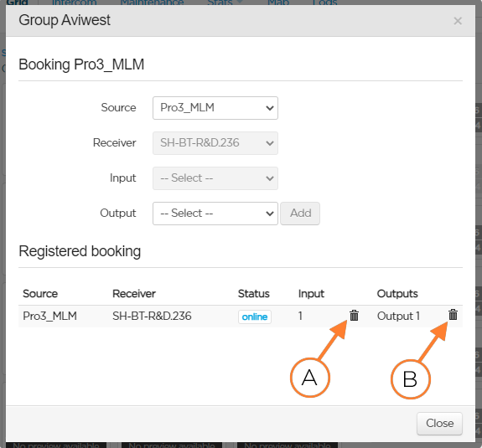The width and height of the screenshot is (482, 448).
Task: Open the Input select dropdown
Action: pyautogui.click(x=215, y=178)
